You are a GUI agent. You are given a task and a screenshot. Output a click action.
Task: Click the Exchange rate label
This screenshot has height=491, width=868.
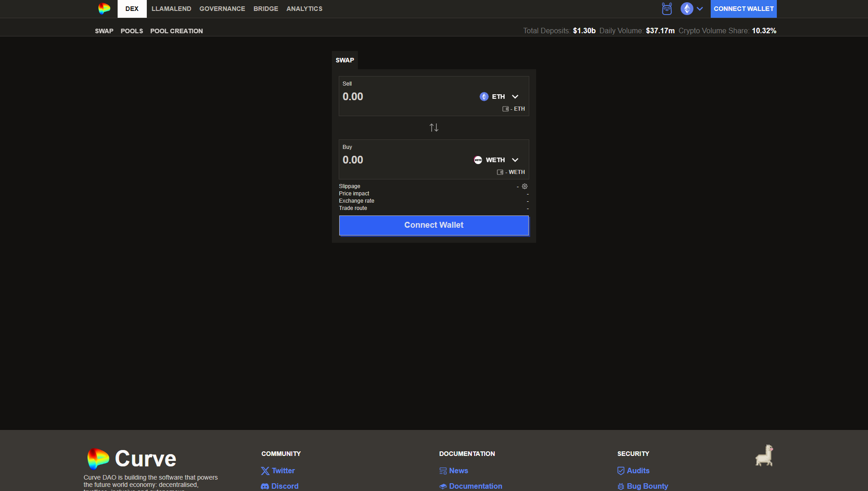[x=356, y=201]
